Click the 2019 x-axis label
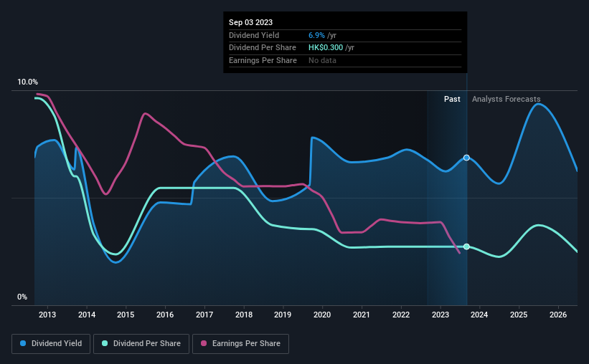Viewport: 589px width, 364px height. [283, 315]
